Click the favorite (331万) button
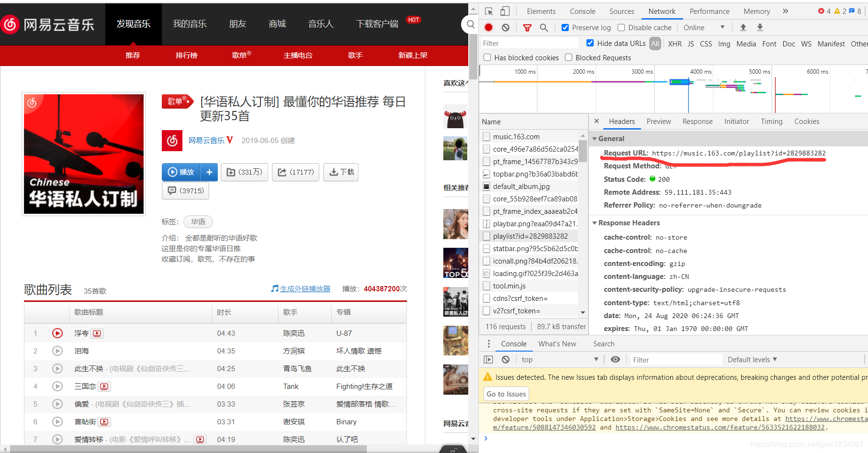Viewport: 868px width, 453px height. pyautogui.click(x=244, y=172)
